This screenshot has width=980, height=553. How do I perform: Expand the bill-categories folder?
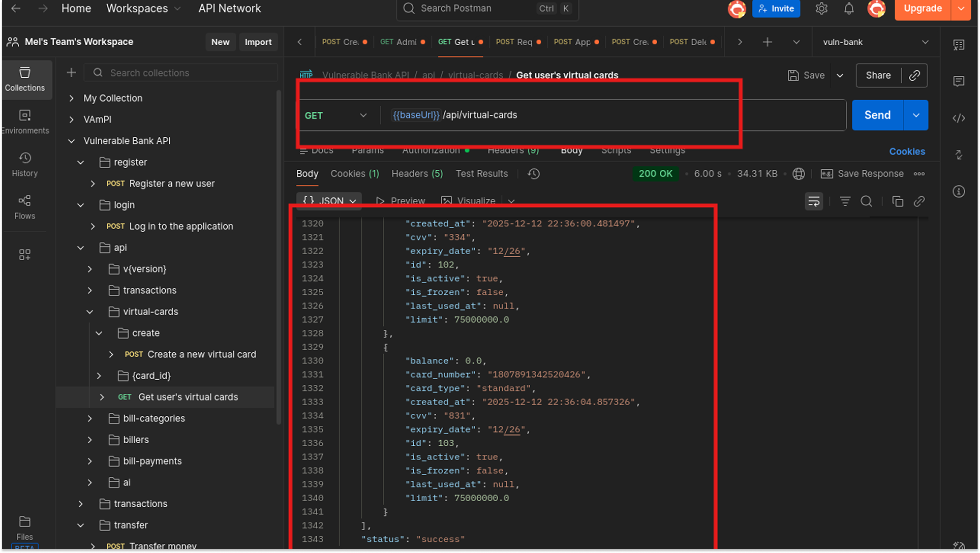pyautogui.click(x=90, y=418)
